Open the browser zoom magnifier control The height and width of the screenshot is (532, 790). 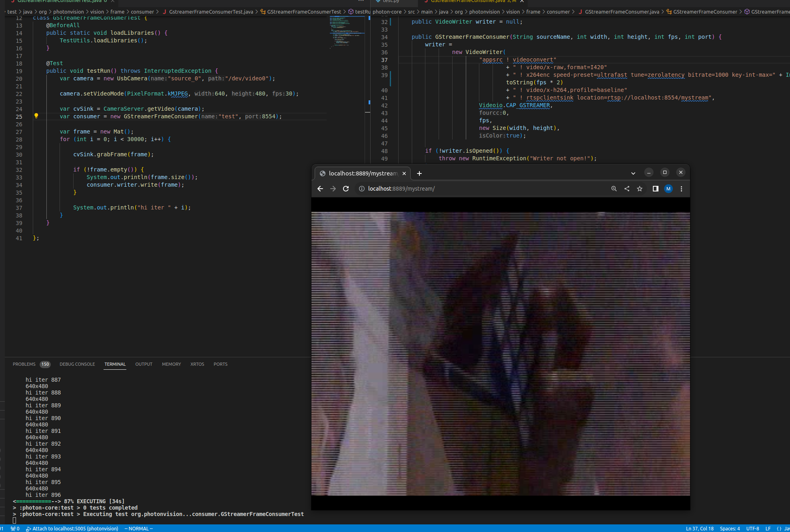(x=614, y=189)
